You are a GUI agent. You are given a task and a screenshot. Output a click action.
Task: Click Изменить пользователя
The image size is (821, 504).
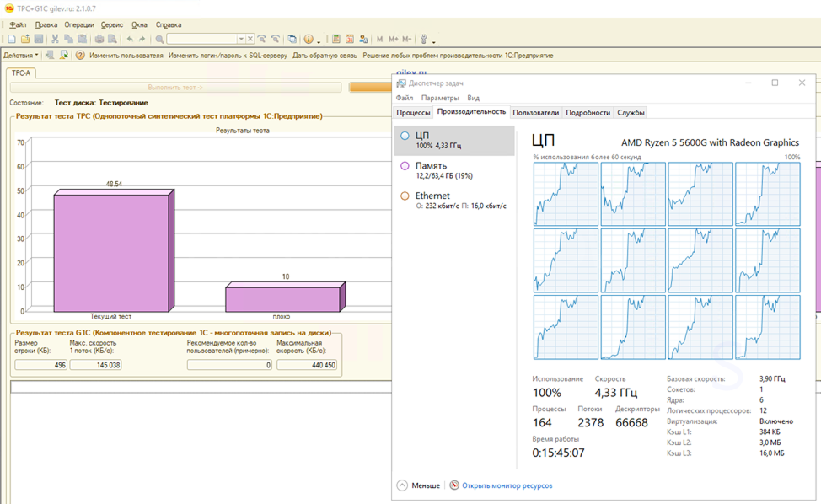[126, 56]
